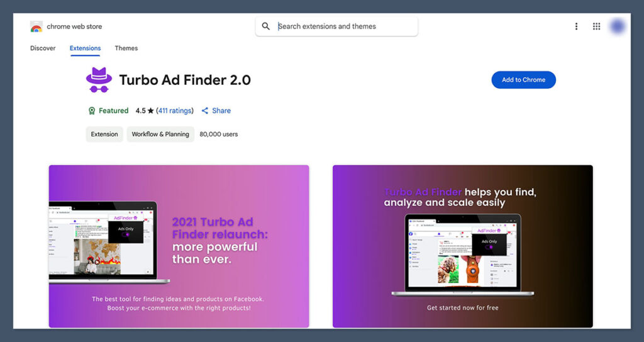The image size is (644, 342).
Task: Open the 'helps you find, analyze' screenshot
Action: [x=462, y=246]
